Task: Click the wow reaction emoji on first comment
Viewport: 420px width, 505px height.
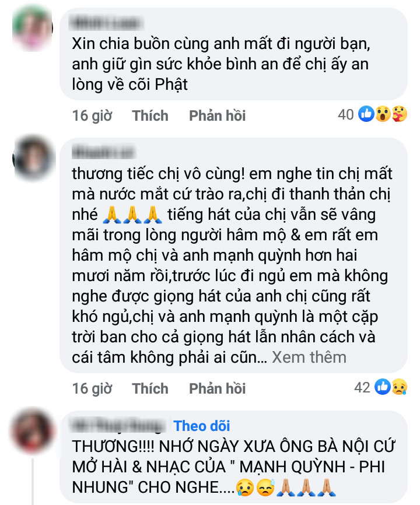Action: [383, 114]
